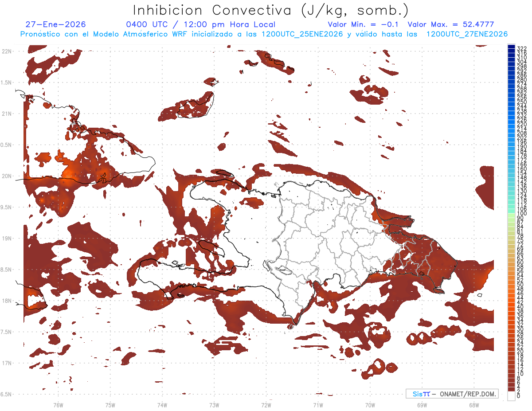Viewport: 532px width, 411px height.
Task: Click the "75W" longitude axis label
Action: pyautogui.click(x=110, y=405)
